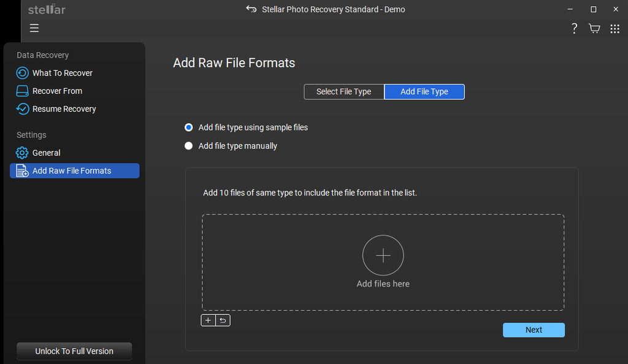Screen dimensions: 628x364
Task: Click the shopping cart buy icon
Action: [x=594, y=28]
